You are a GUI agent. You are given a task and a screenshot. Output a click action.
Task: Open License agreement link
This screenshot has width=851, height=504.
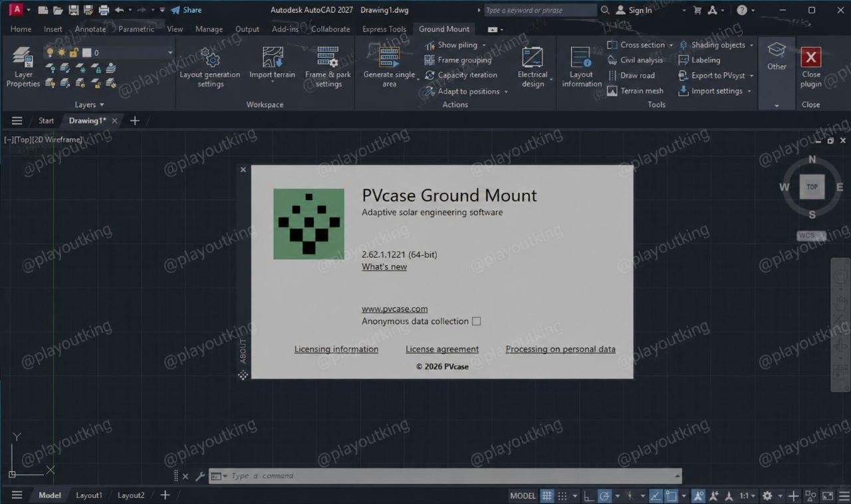(x=442, y=349)
